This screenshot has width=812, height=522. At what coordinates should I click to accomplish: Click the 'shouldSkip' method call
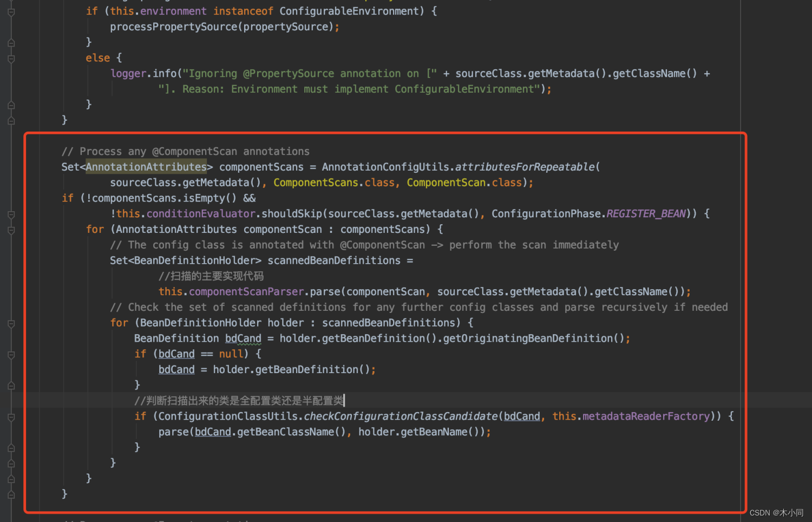tap(292, 214)
